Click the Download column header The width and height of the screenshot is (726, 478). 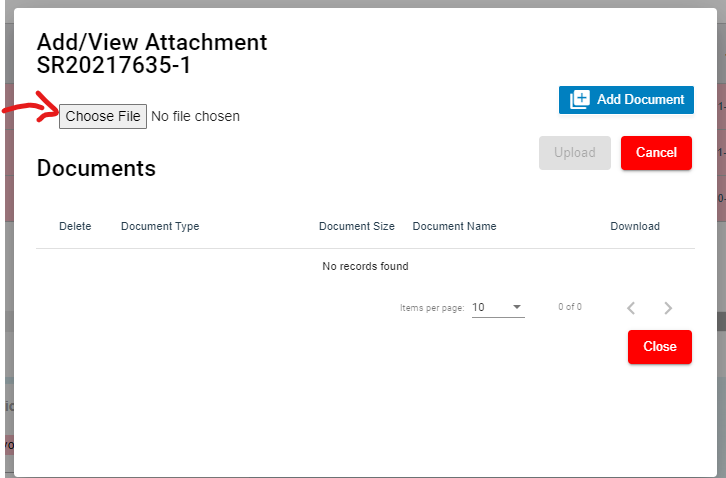pos(635,226)
